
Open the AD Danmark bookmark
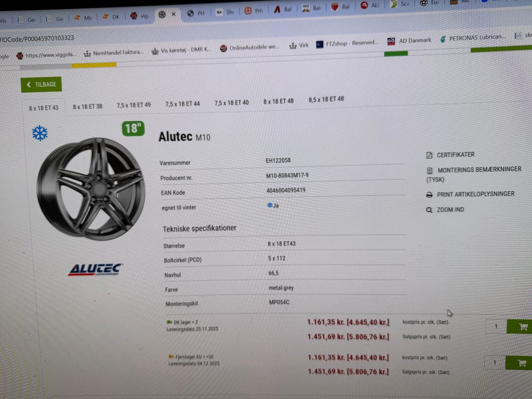[x=409, y=41]
